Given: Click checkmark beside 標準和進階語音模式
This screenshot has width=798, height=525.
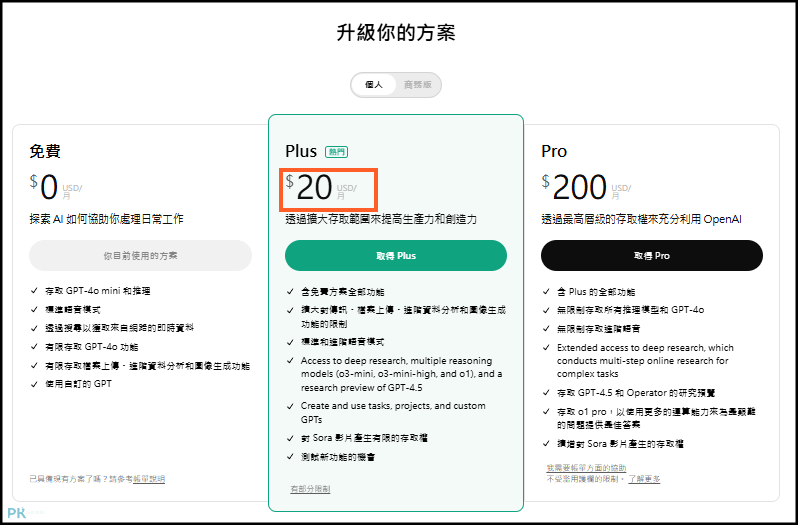Looking at the screenshot, I should pos(290,342).
